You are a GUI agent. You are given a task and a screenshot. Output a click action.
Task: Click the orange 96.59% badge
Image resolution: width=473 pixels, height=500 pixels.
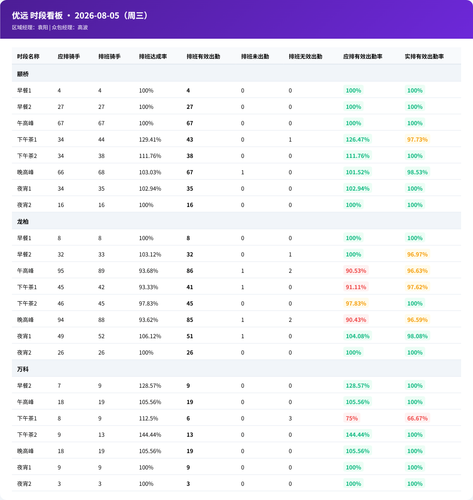(417, 320)
